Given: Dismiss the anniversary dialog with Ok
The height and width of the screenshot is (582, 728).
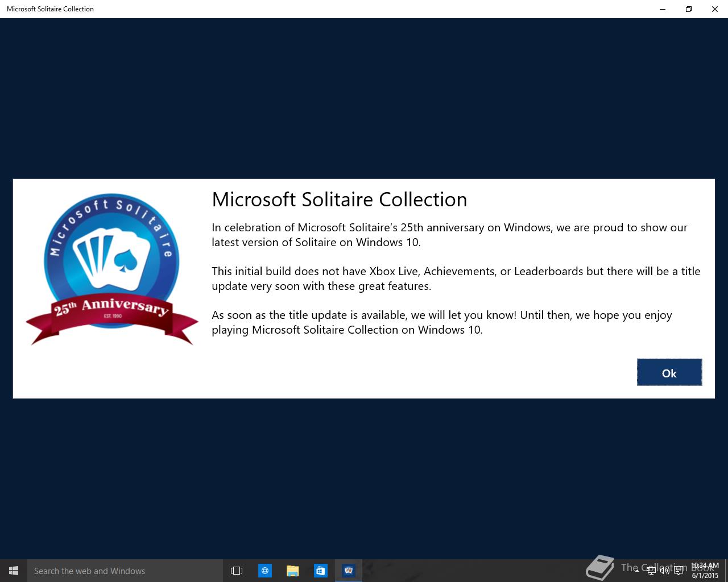Looking at the screenshot, I should (x=669, y=372).
